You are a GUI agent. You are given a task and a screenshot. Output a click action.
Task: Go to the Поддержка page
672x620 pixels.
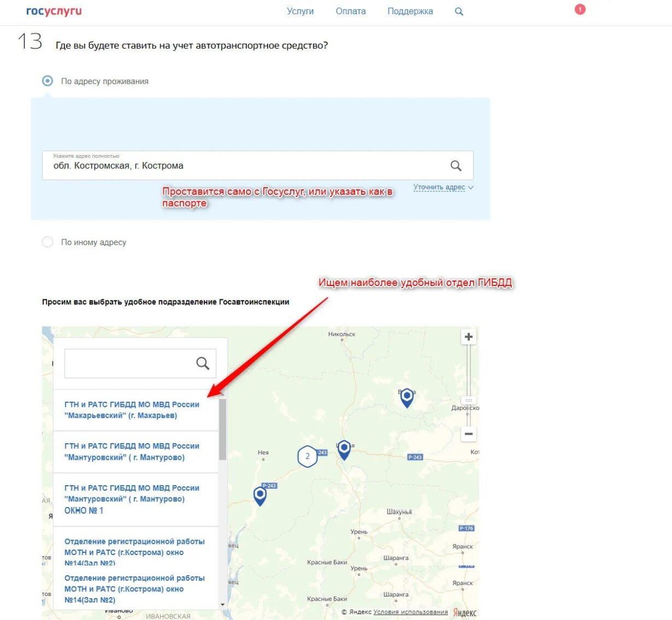[x=410, y=11]
